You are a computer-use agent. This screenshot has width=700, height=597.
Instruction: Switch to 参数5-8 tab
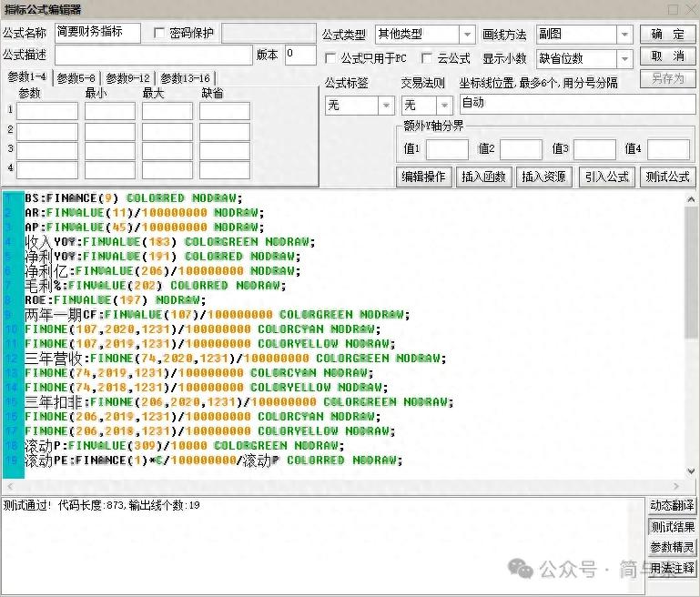76,78
